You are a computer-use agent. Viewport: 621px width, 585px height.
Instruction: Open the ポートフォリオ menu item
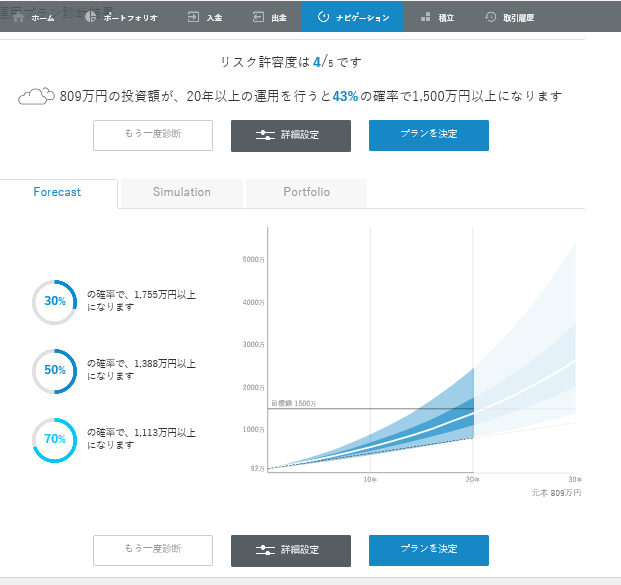tap(121, 17)
